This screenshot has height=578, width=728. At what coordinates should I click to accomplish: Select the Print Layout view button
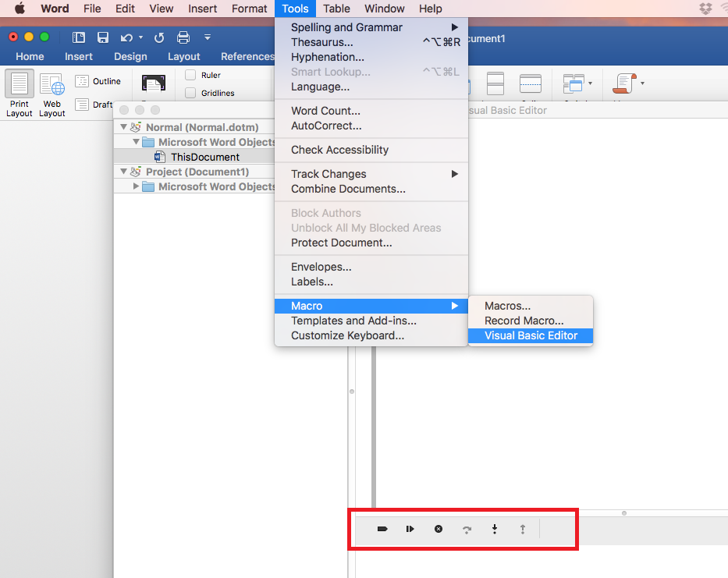coord(19,94)
